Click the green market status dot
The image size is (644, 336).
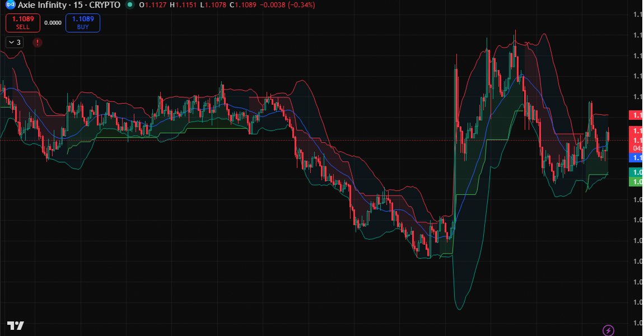tap(130, 5)
